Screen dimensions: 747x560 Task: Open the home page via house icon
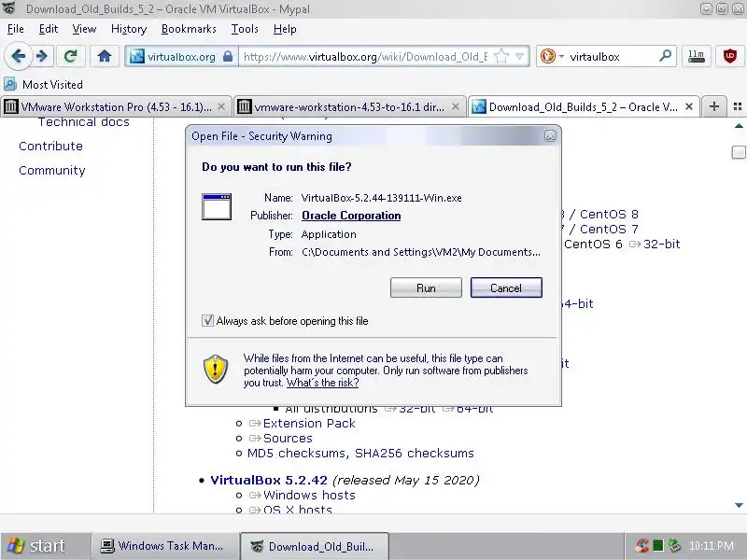(x=105, y=57)
